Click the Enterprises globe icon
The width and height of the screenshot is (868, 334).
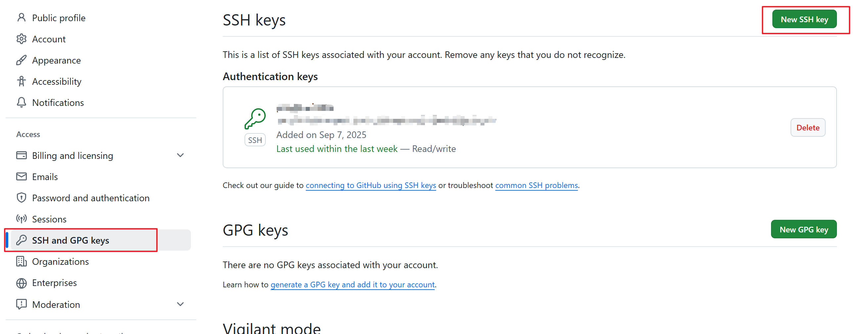click(x=21, y=283)
